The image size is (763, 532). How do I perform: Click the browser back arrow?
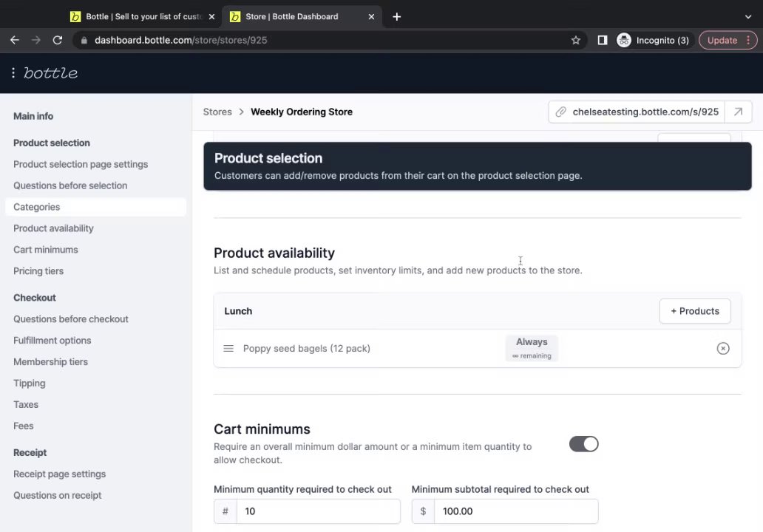click(x=14, y=40)
